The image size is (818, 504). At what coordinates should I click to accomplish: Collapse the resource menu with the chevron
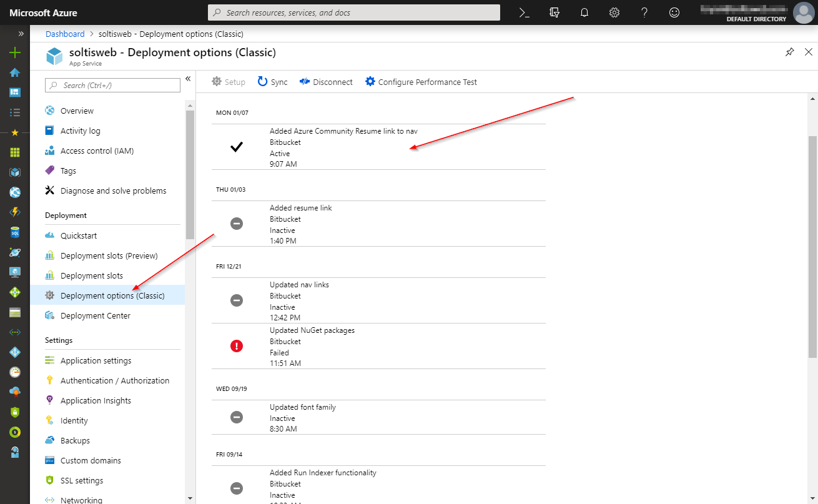pos(188,79)
